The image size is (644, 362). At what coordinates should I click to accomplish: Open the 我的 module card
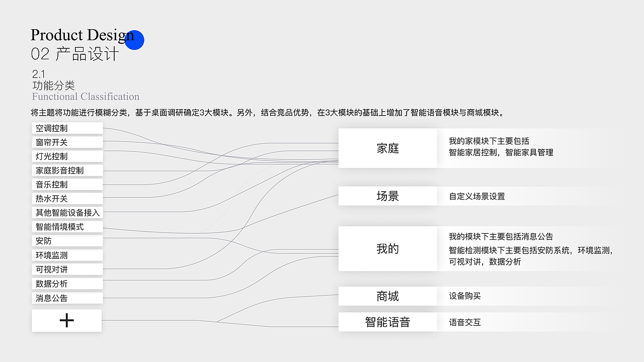pos(387,248)
